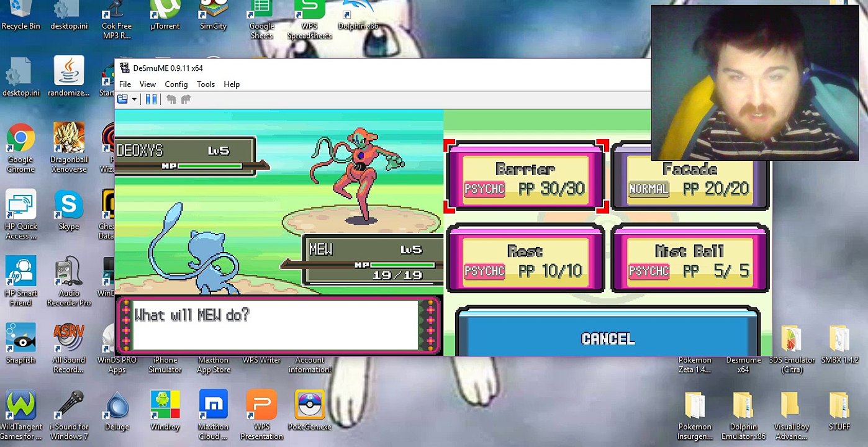Tap the CANCEL button
This screenshot has height=447, width=868.
point(608,333)
